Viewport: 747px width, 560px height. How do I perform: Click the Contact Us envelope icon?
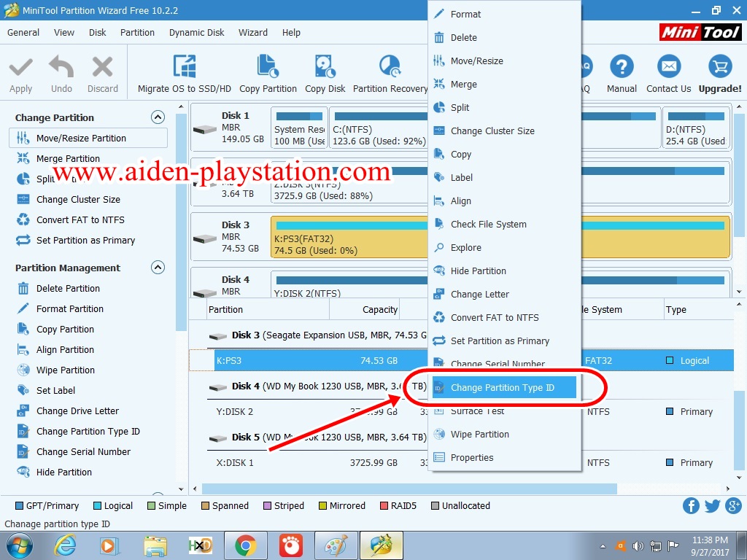point(669,66)
